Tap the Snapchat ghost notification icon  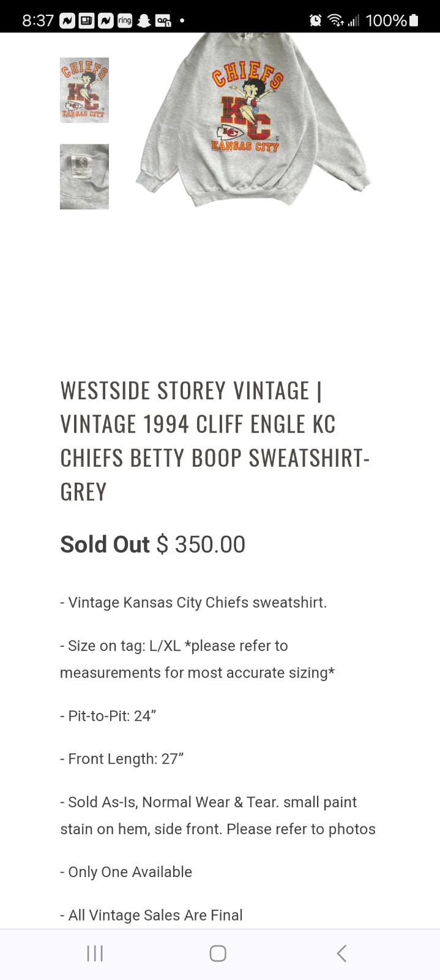coord(144,21)
